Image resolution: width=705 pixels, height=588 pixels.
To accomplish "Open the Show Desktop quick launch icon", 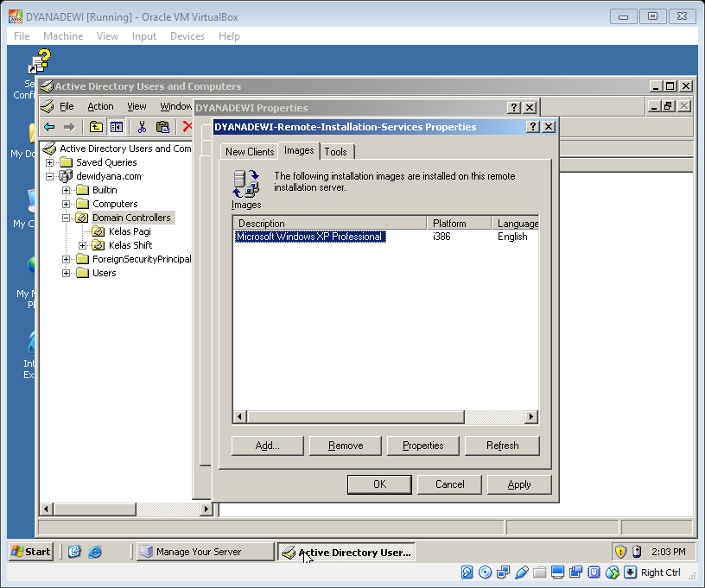I will pyautogui.click(x=74, y=552).
